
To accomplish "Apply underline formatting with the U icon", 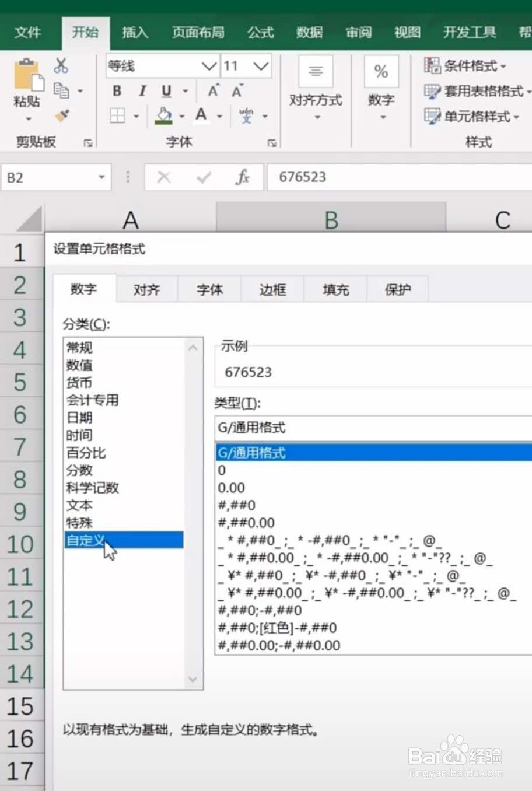I will (166, 91).
